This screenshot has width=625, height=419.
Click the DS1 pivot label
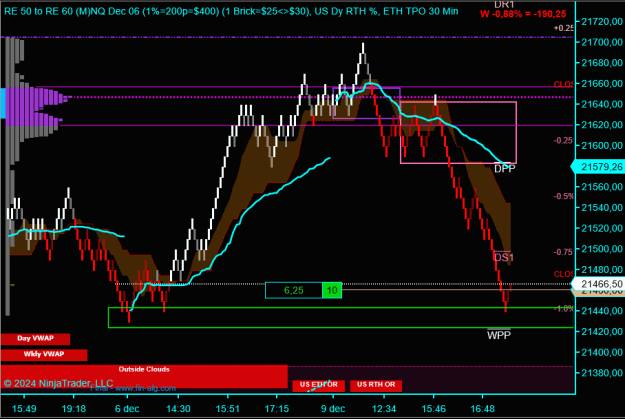click(504, 257)
